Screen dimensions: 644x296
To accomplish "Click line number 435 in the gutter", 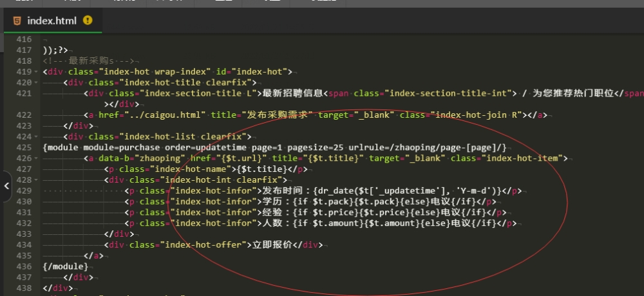I will [x=24, y=255].
